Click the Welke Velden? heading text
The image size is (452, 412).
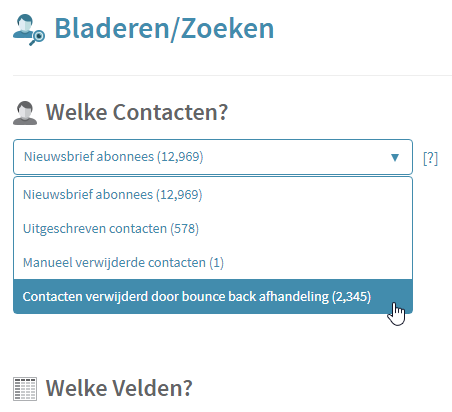119,388
